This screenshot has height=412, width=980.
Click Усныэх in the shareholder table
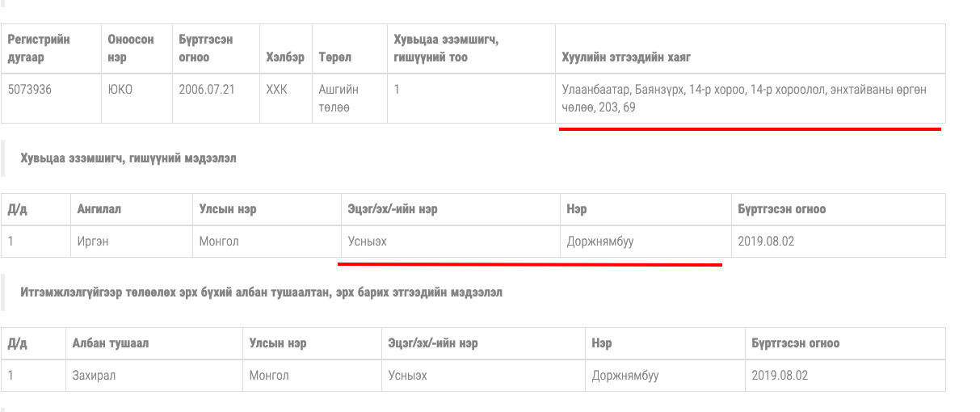tap(367, 242)
